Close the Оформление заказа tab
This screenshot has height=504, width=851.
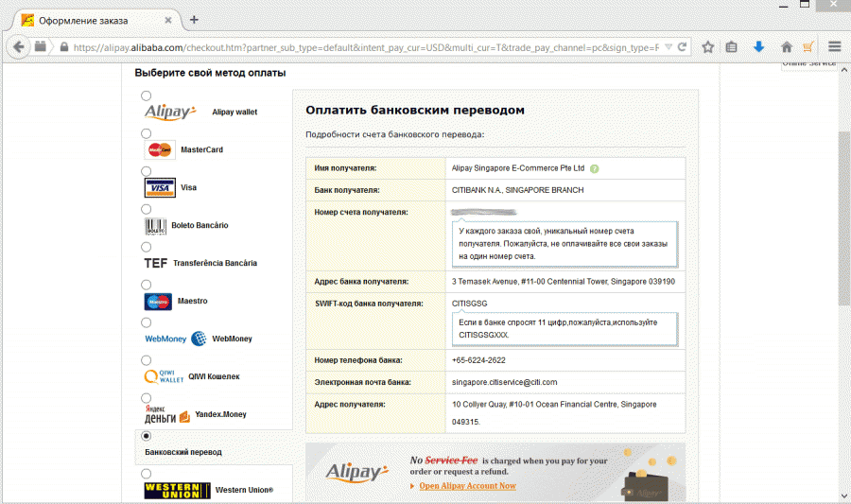coord(168,21)
